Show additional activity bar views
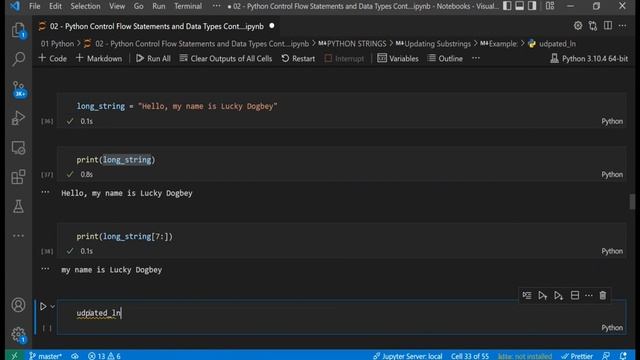 (x=18, y=236)
